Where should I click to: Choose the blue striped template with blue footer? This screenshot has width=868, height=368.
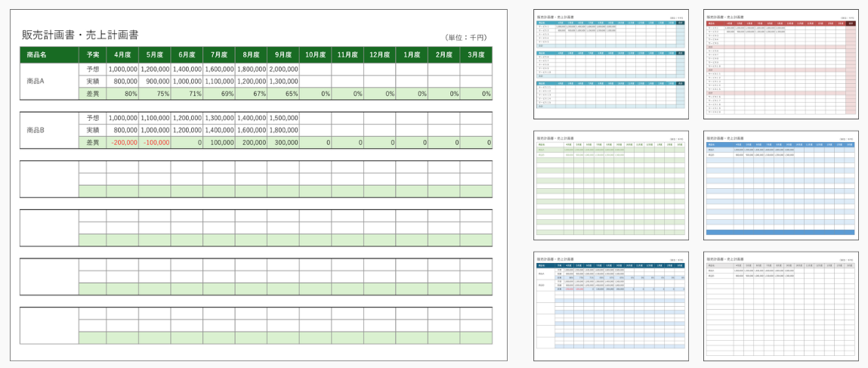pos(780,186)
